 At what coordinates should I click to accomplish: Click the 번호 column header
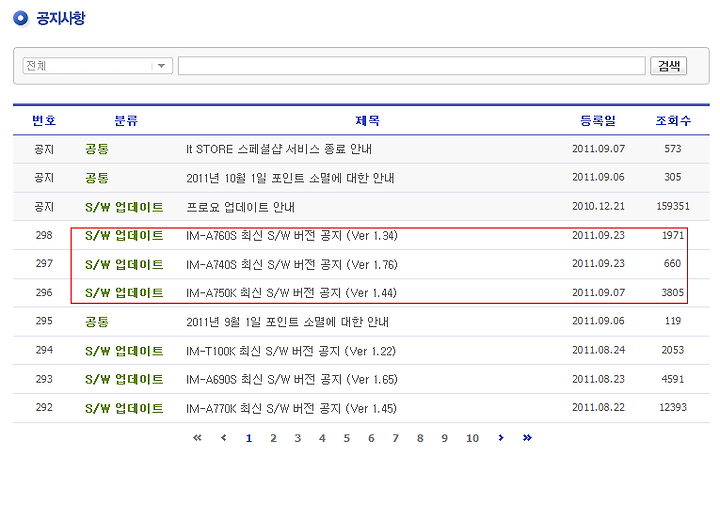[x=44, y=120]
